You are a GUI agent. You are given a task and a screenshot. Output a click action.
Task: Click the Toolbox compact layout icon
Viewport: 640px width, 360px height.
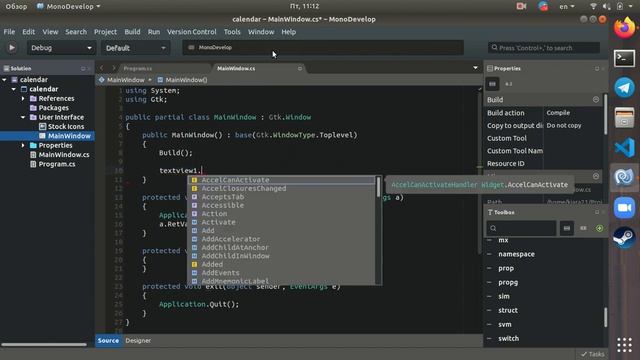(x=583, y=228)
